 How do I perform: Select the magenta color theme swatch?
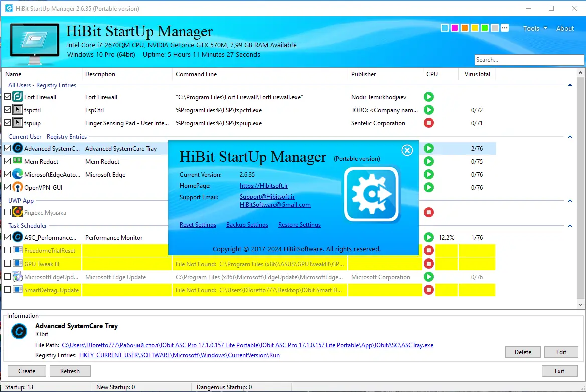[455, 28]
